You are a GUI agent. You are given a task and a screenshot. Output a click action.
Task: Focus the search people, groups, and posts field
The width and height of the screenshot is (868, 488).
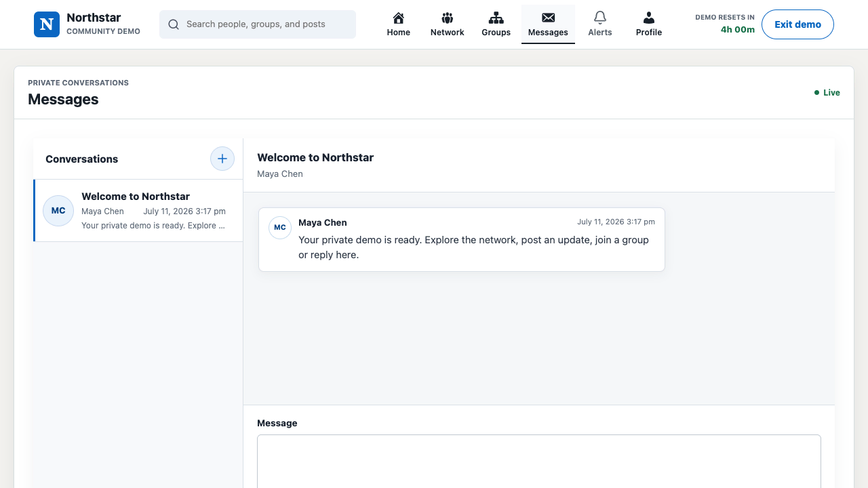coord(258,24)
